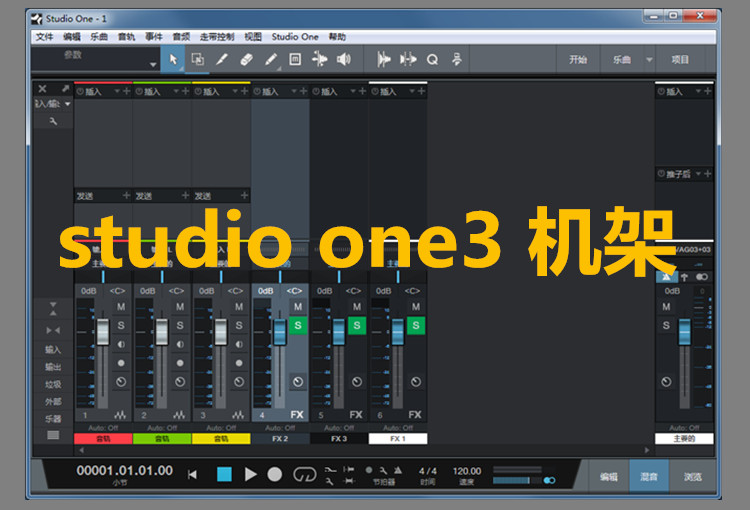Select the Bend tool
This screenshot has height=510, width=750.
pos(320,59)
